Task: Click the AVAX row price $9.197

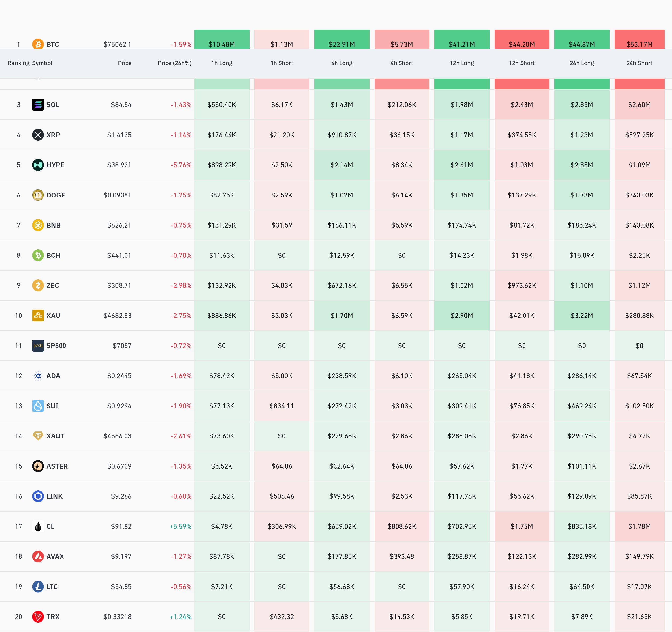Action: pos(121,556)
